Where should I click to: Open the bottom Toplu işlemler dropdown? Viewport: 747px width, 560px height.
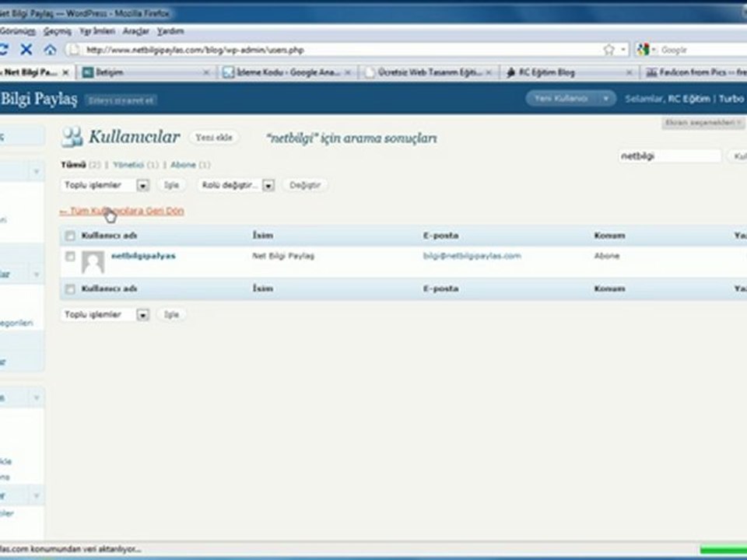[105, 315]
